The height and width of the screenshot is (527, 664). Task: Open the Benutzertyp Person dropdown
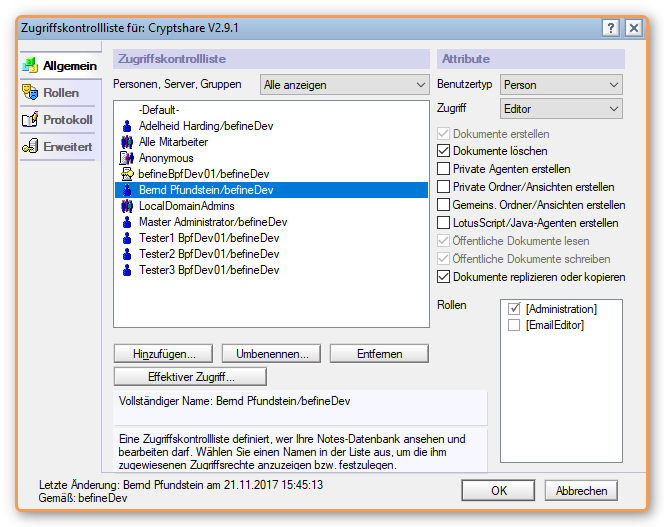pos(561,85)
